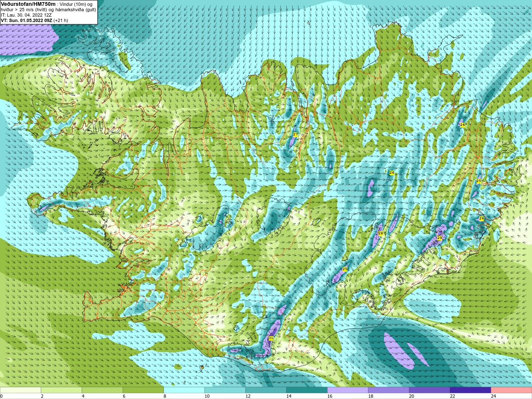Click the legend scale number 8
Screen dimensions: 532x399
(165, 396)
